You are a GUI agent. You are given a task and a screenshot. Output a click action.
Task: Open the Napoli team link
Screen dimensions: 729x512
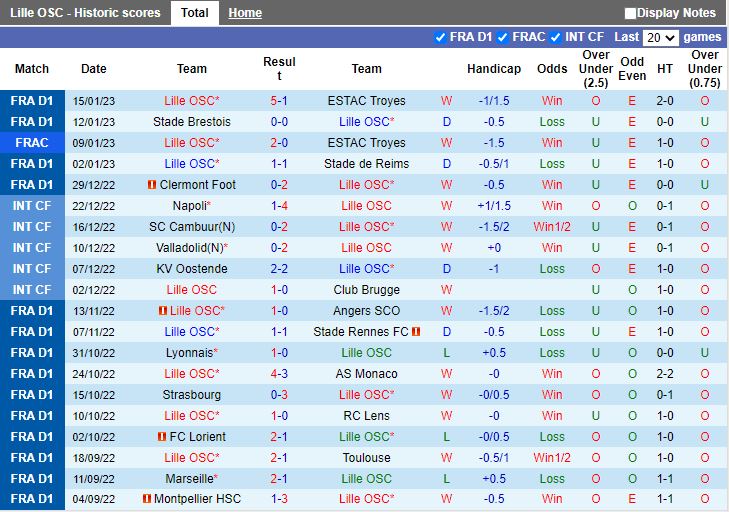click(188, 206)
